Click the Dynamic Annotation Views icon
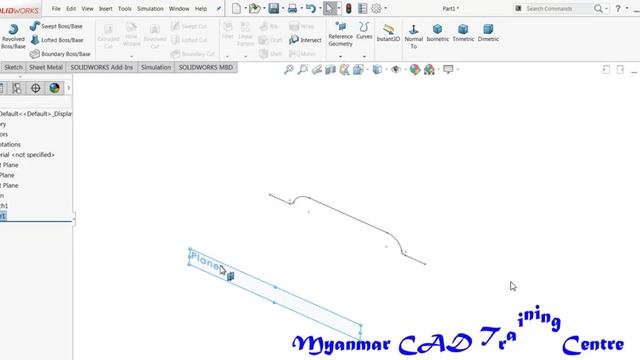 pyautogui.click(x=344, y=70)
